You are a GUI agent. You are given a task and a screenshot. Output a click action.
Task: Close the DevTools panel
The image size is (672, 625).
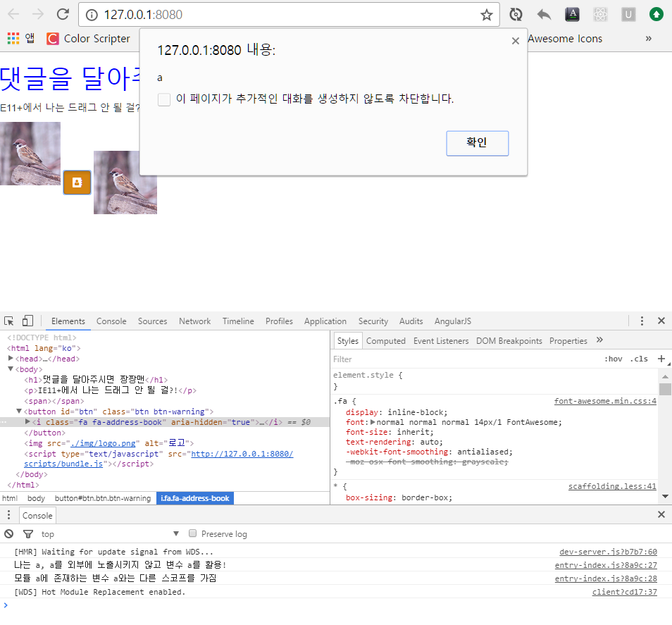click(661, 321)
